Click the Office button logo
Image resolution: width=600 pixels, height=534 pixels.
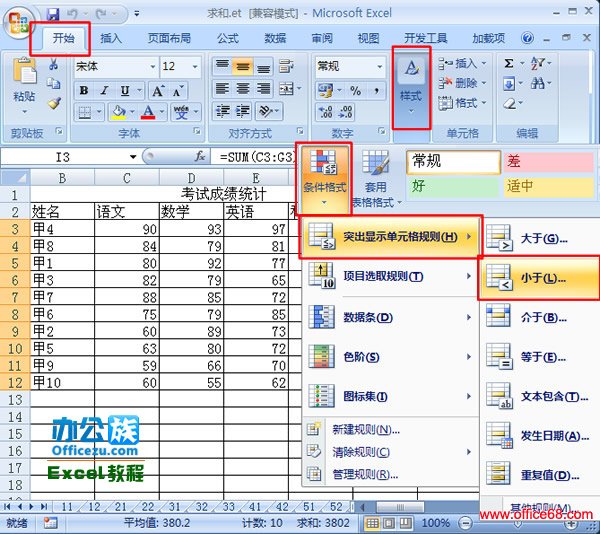(x=18, y=23)
